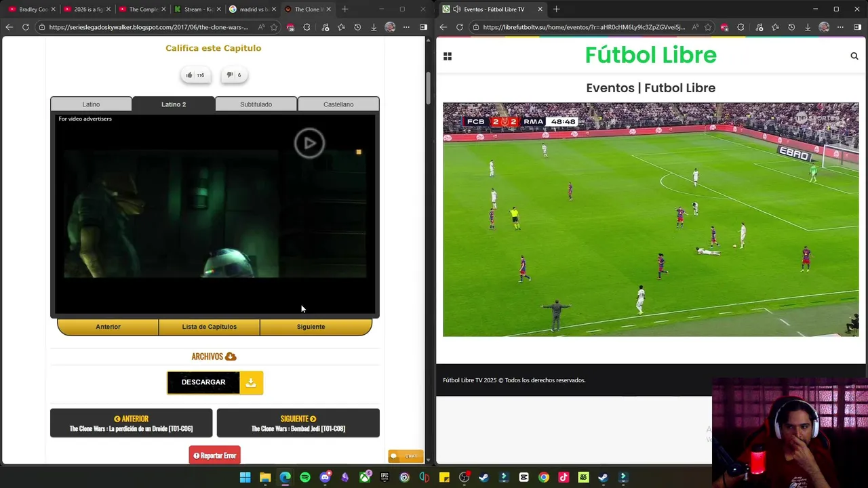
Task: Open new tab in Fútbol Libre window
Action: (556, 9)
